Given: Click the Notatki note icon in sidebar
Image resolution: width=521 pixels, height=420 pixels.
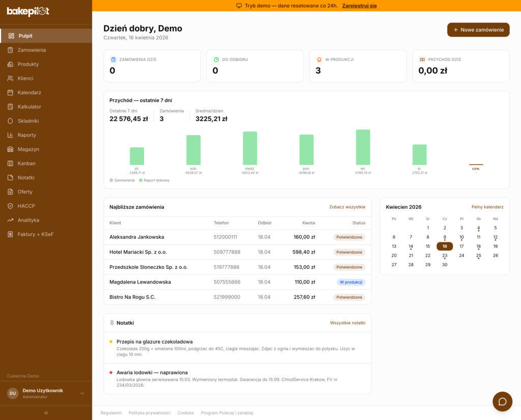Looking at the screenshot, I should (x=10, y=178).
